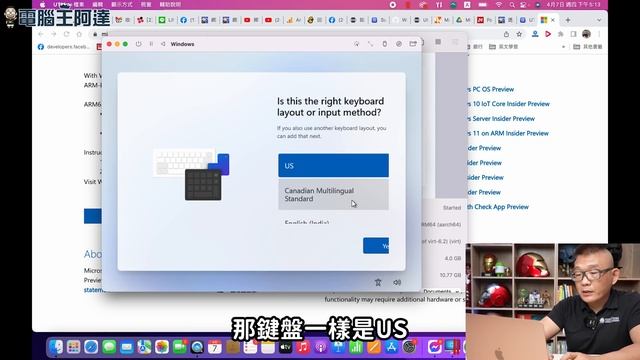The height and width of the screenshot is (360, 640).
Task: Expand the Chrome tab search chevron
Action: (x=599, y=20)
